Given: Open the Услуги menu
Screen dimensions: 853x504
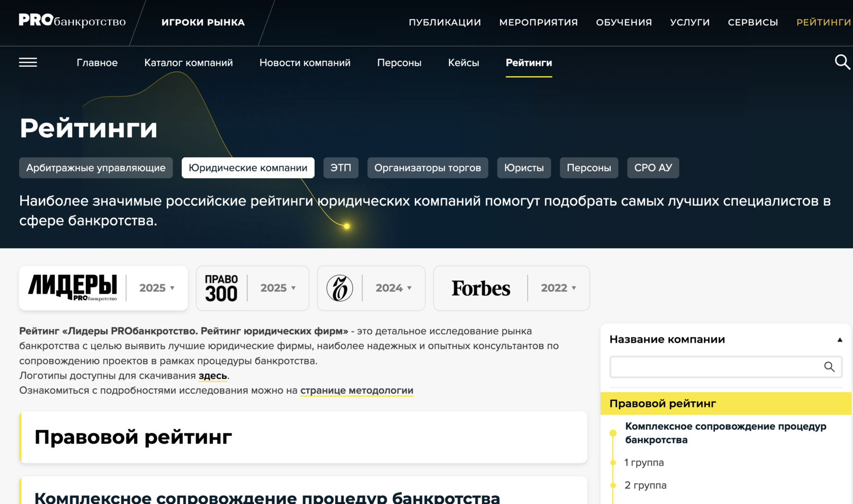Looking at the screenshot, I should click(690, 22).
